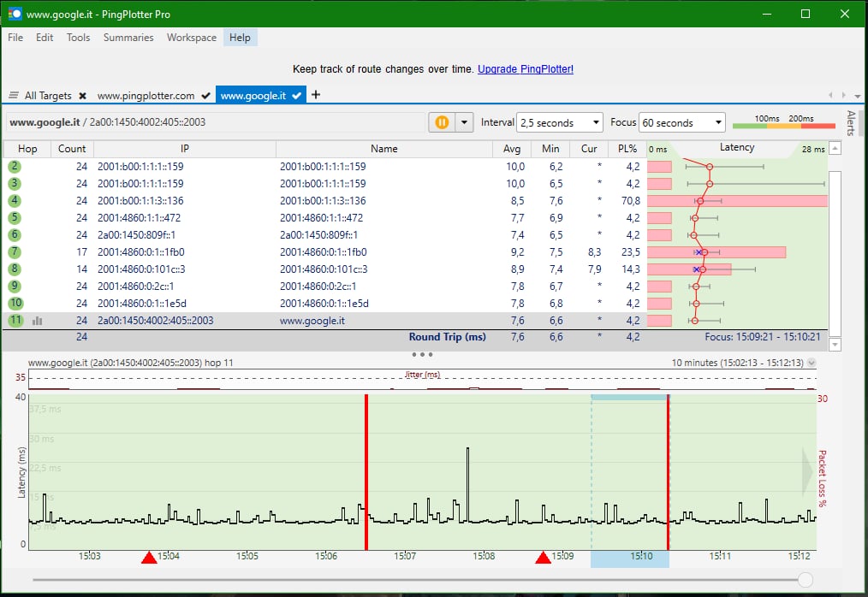
Task: Open the Summaries menu
Action: [x=128, y=38]
